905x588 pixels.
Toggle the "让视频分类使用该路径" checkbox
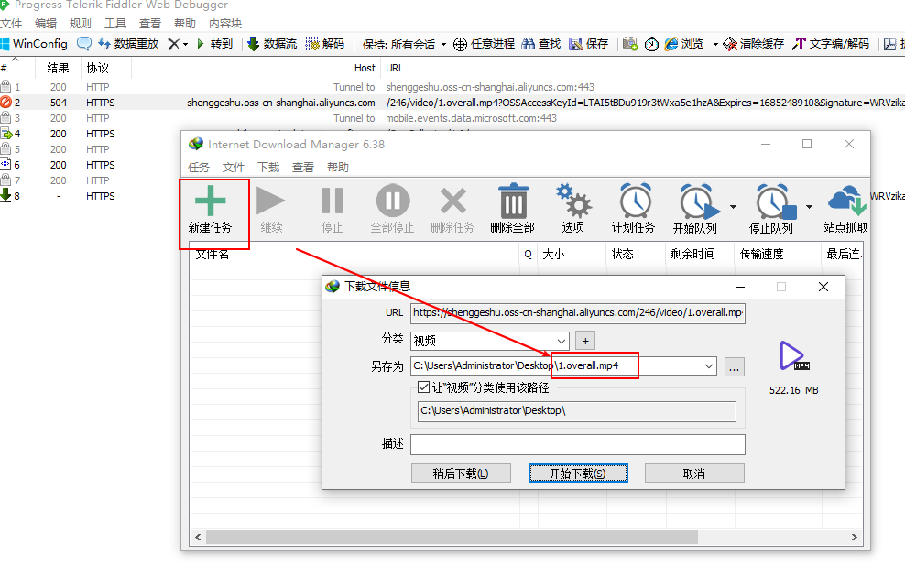coord(423,387)
